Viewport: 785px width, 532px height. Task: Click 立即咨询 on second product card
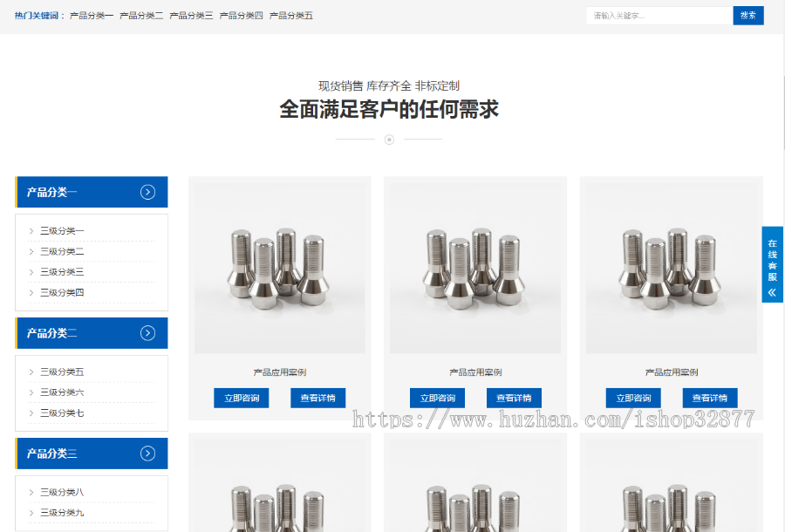437,399
